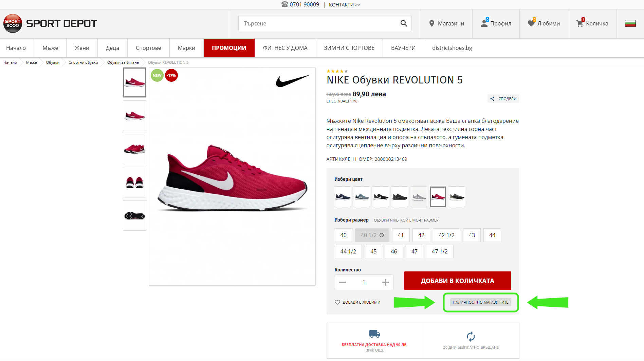
Task: Choose the all-black shoe color
Action: (400, 197)
